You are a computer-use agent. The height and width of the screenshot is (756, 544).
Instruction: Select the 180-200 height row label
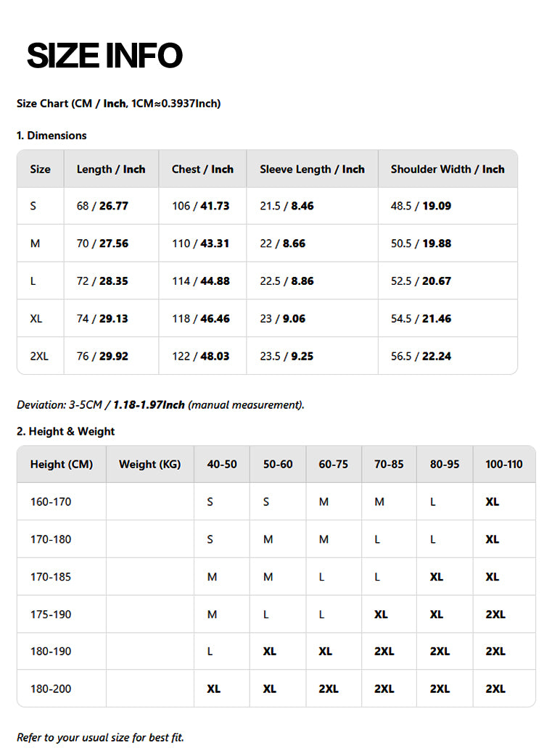pyautogui.click(x=51, y=689)
